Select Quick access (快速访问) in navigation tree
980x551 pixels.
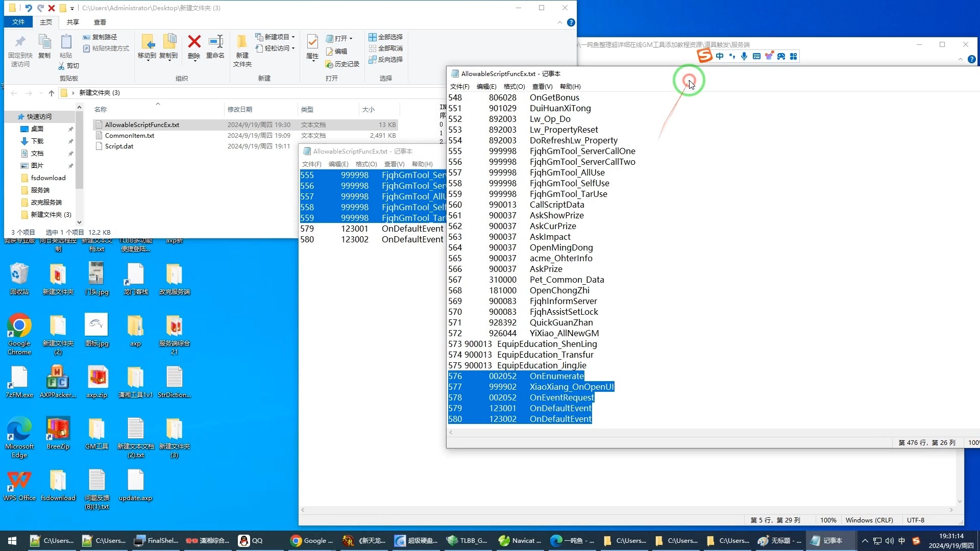coord(39,116)
